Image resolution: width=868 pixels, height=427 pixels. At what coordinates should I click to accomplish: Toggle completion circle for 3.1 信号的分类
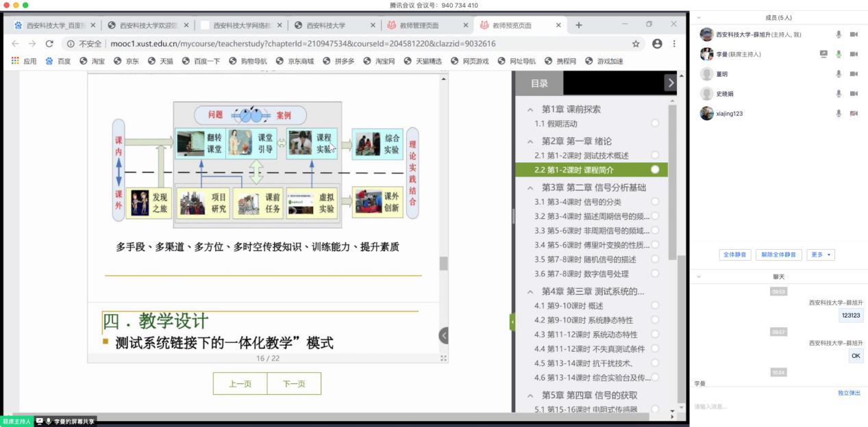pyautogui.click(x=656, y=202)
